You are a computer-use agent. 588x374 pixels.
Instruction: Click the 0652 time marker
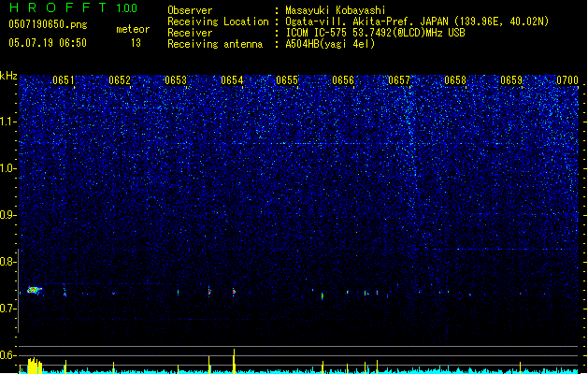coord(120,80)
